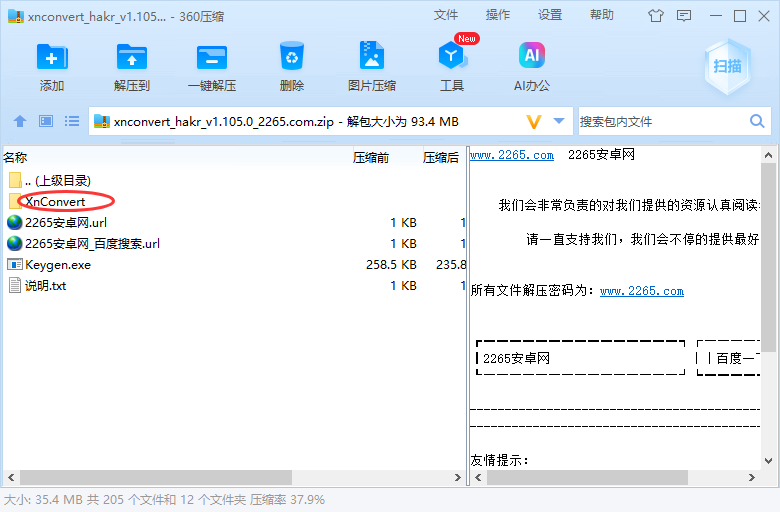Click the extraction password www.2265.com link
Image resolution: width=780 pixels, height=512 pixels.
coord(641,291)
